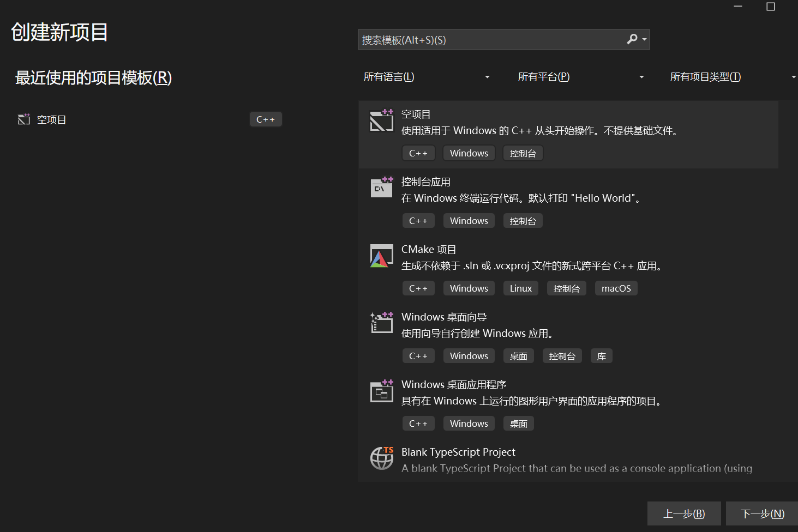This screenshot has width=798, height=532.
Task: Click the 空项目 icon under recent templates
Action: 23,119
